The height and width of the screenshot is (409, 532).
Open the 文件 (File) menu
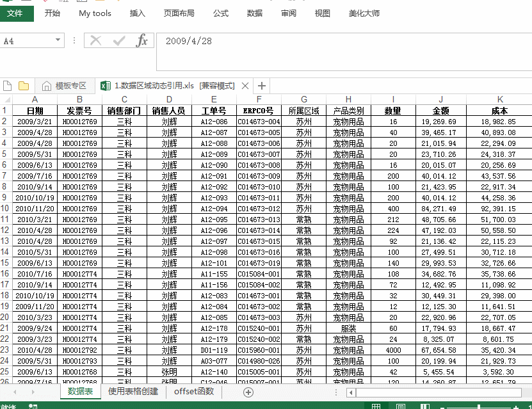[x=15, y=13]
